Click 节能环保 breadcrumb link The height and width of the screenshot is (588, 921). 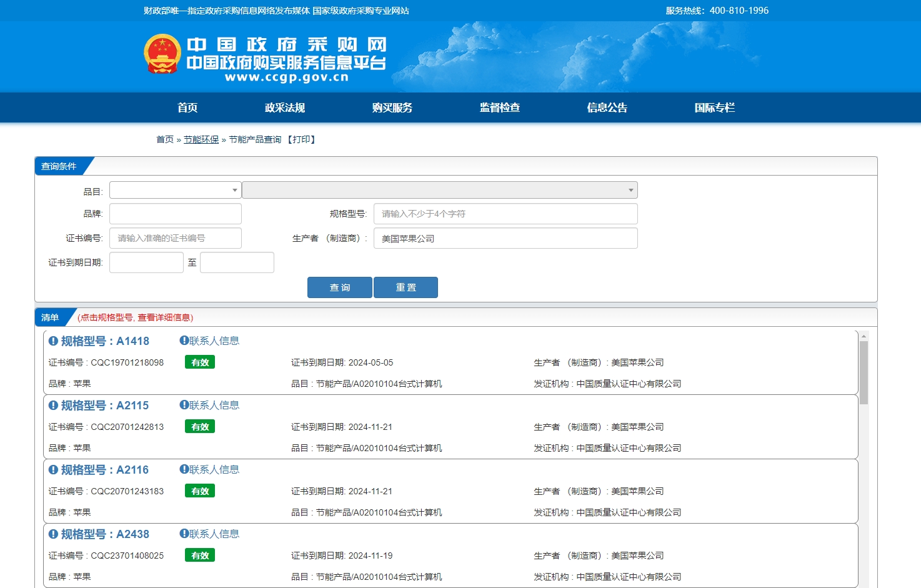click(201, 139)
